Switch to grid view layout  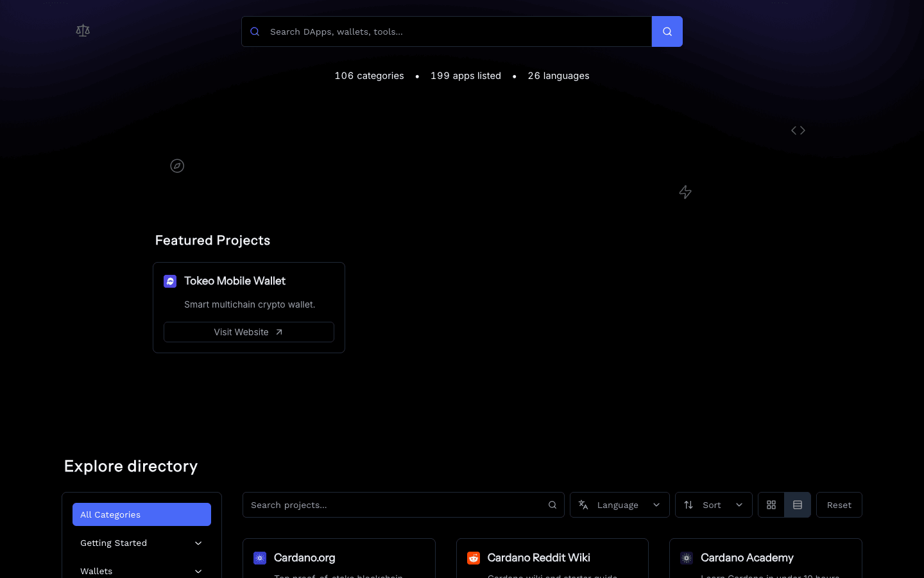[x=771, y=505]
